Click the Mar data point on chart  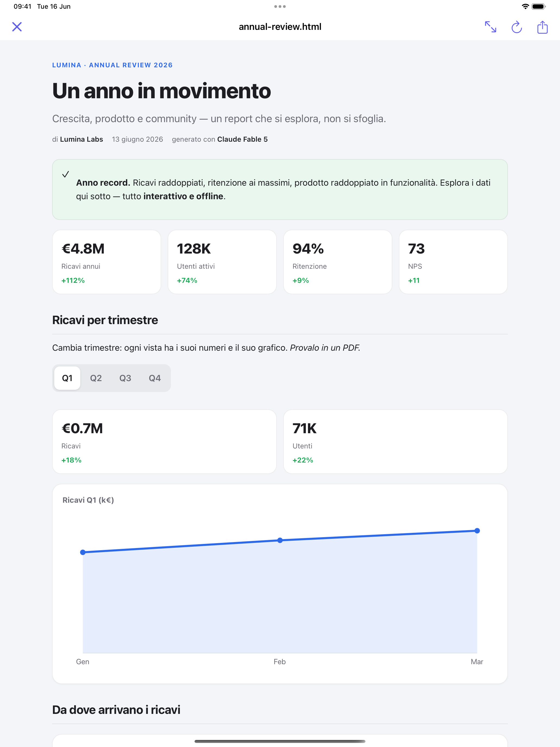tap(477, 531)
